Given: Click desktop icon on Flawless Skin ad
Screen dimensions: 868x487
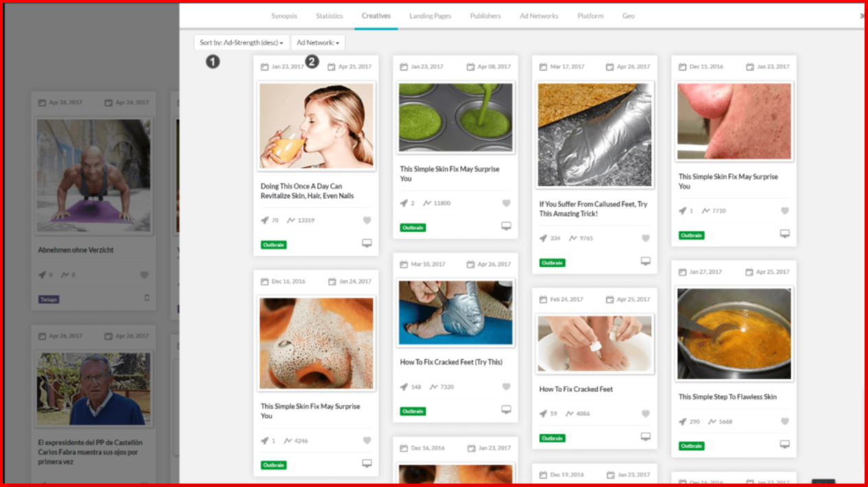Looking at the screenshot, I should (785, 444).
